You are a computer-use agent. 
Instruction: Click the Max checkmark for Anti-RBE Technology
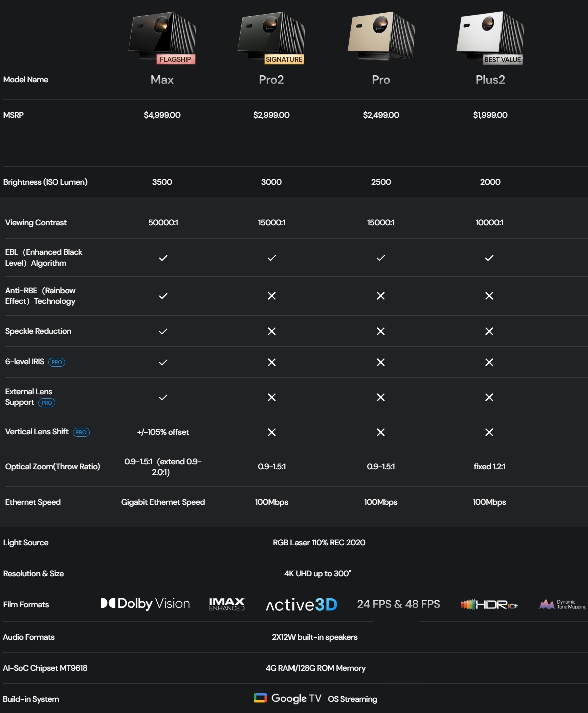(163, 296)
